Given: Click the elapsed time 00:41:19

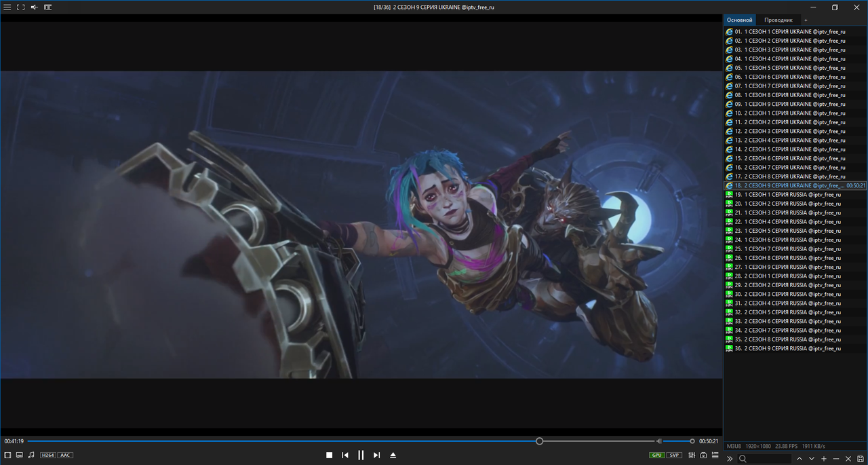Looking at the screenshot, I should 14,441.
